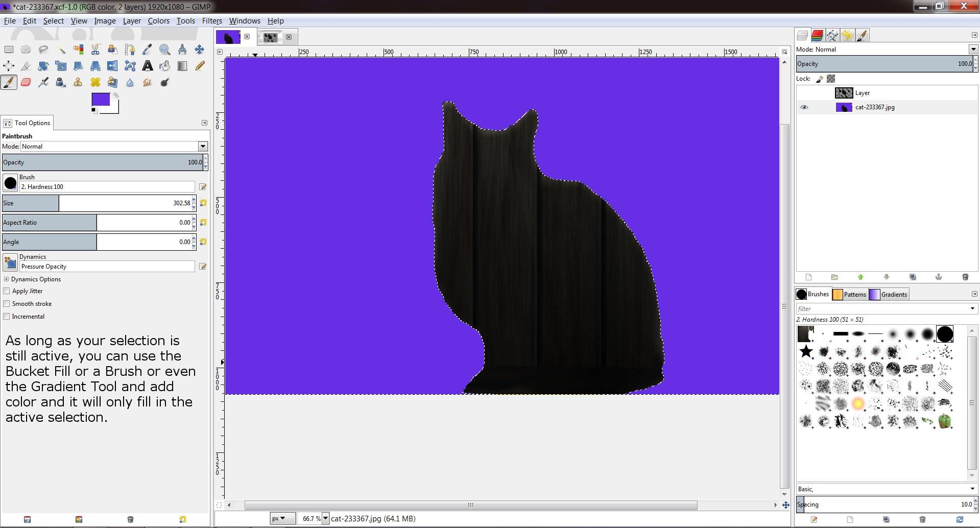Viewport: 980px width, 528px height.
Task: Turn on Smooth stroke option
Action: point(7,304)
